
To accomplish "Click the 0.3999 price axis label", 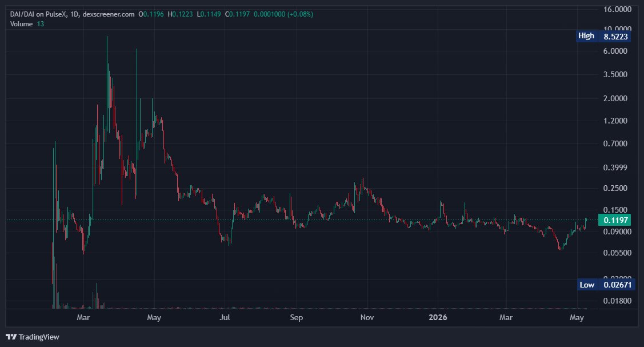I will pyautogui.click(x=615, y=167).
